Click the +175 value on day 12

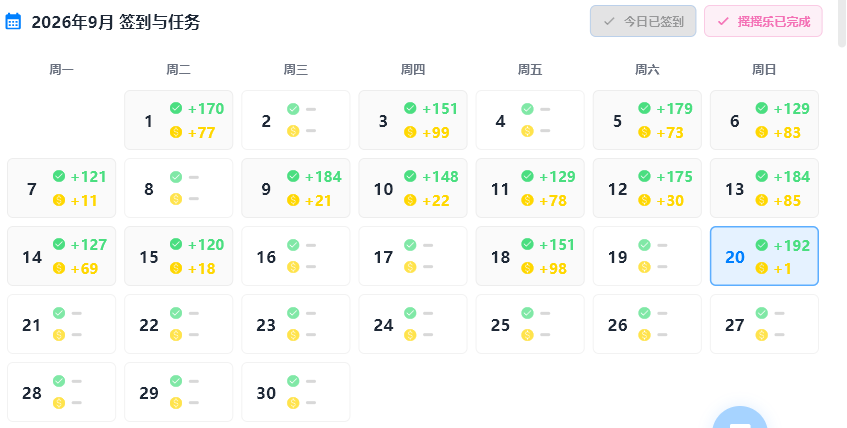[x=674, y=177]
